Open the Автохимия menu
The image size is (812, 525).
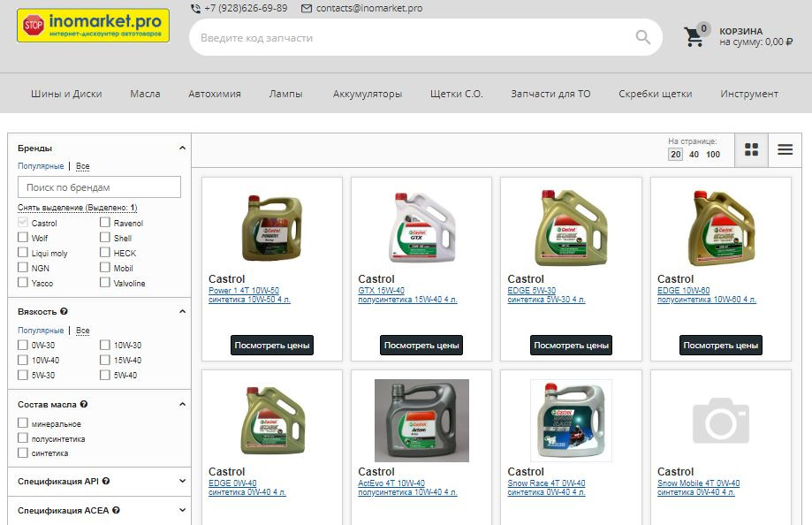pyautogui.click(x=215, y=94)
